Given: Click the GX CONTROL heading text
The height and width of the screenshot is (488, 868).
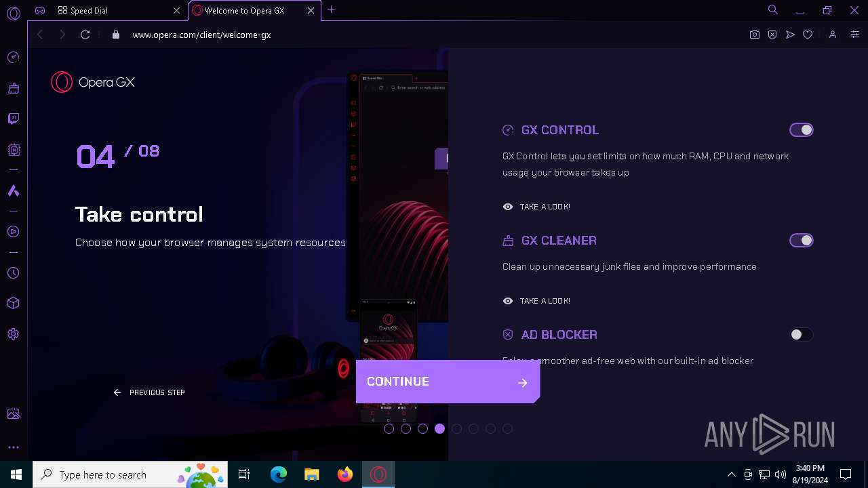Looking at the screenshot, I should click(x=560, y=130).
